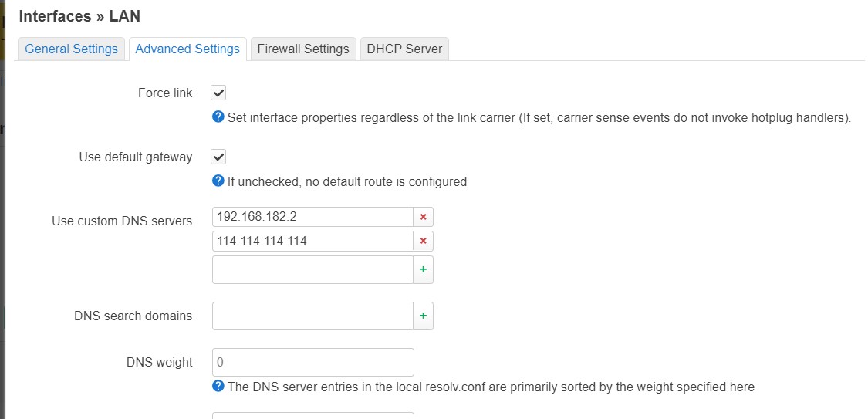Click the green plus to add a DNS search domain
The image size is (868, 419).
point(423,316)
